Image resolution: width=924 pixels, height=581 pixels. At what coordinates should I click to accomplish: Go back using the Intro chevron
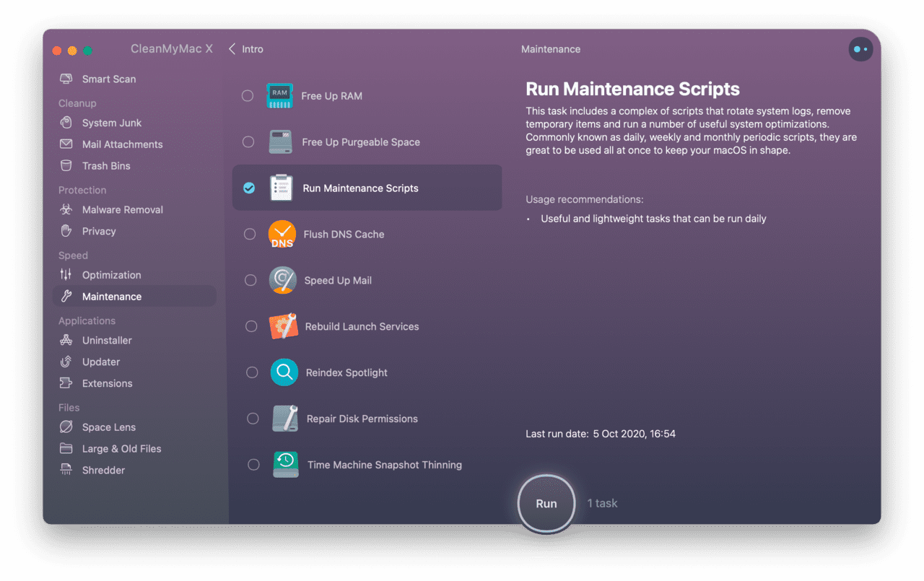point(232,49)
